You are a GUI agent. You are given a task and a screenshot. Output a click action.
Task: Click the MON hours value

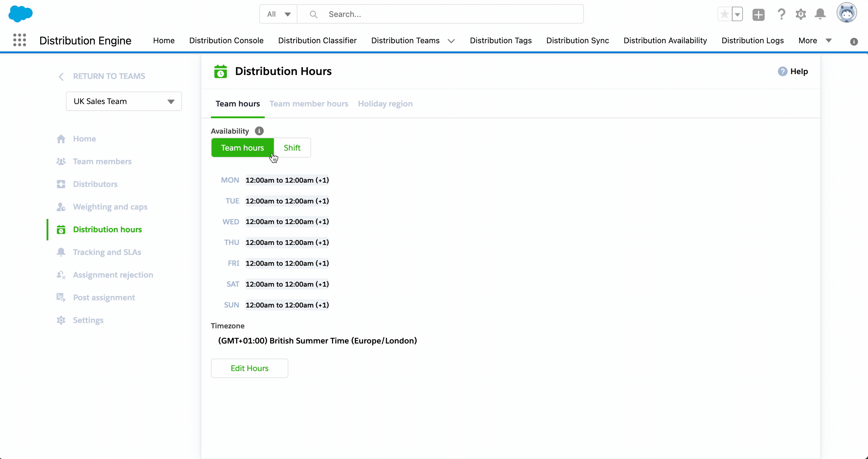287,180
